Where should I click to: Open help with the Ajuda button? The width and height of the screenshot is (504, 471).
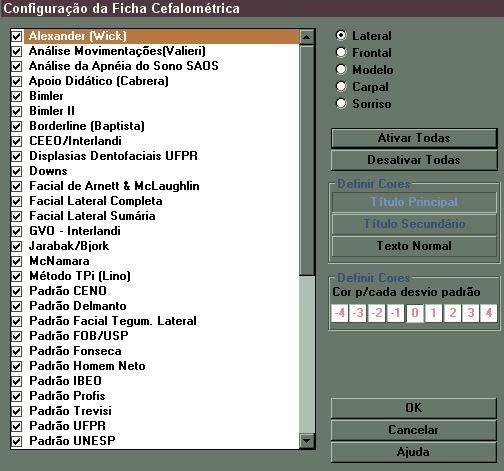click(414, 452)
